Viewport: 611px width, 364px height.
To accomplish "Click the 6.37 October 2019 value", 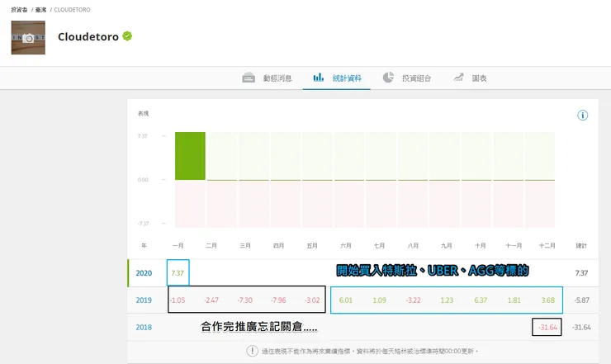I will click(481, 300).
